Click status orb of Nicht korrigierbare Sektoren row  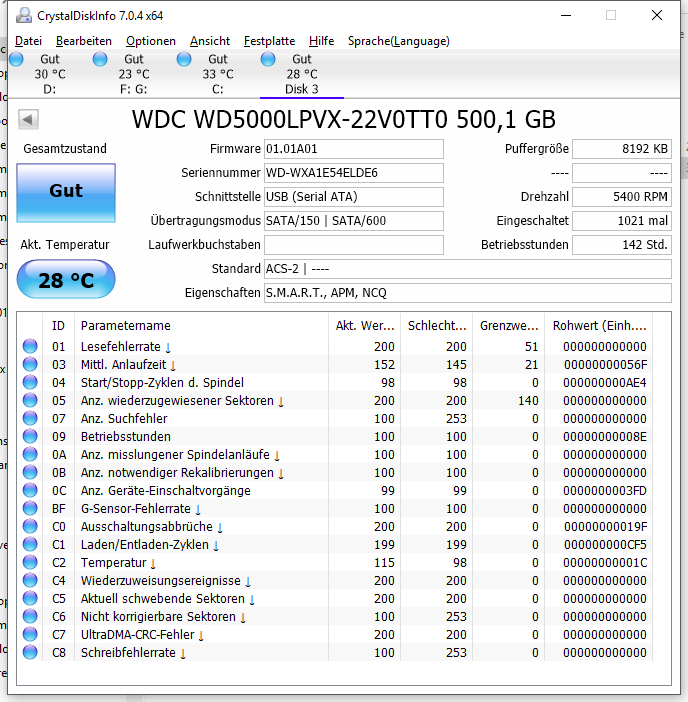click(x=30, y=616)
